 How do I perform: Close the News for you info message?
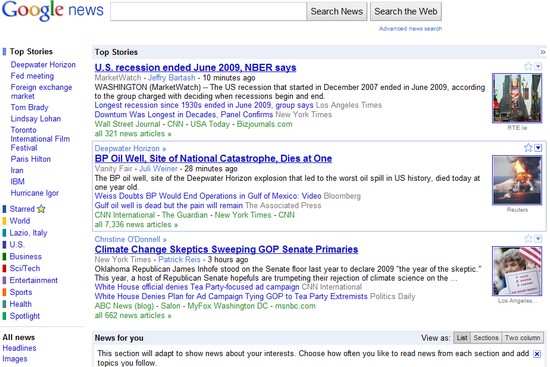coord(537,354)
